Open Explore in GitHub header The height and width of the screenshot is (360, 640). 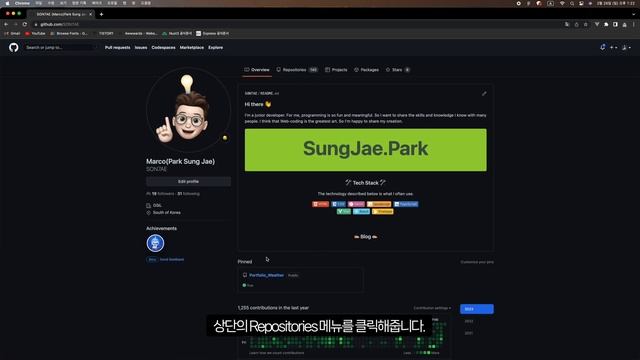pos(216,47)
